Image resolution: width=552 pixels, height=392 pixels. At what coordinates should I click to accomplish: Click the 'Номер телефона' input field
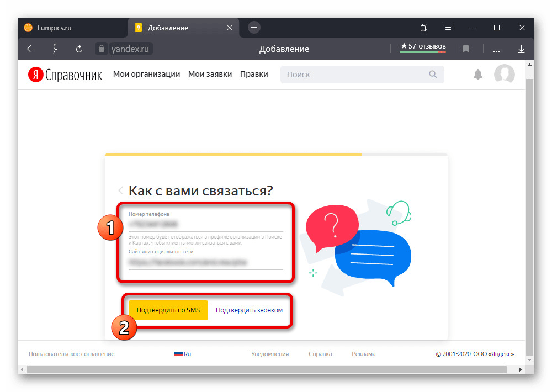pos(205,225)
